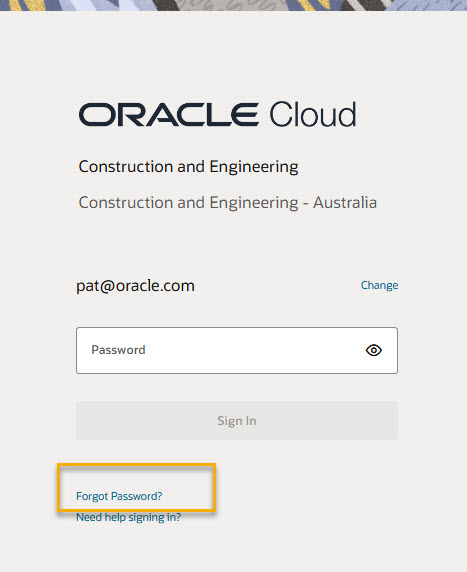The height and width of the screenshot is (572, 467).
Task: Show password using the eye icon
Action: click(374, 350)
